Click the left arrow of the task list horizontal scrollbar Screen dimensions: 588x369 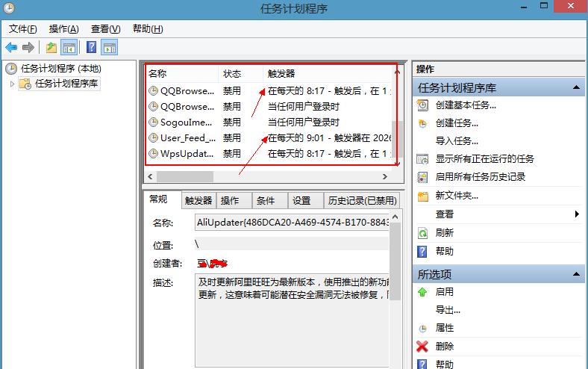151,176
